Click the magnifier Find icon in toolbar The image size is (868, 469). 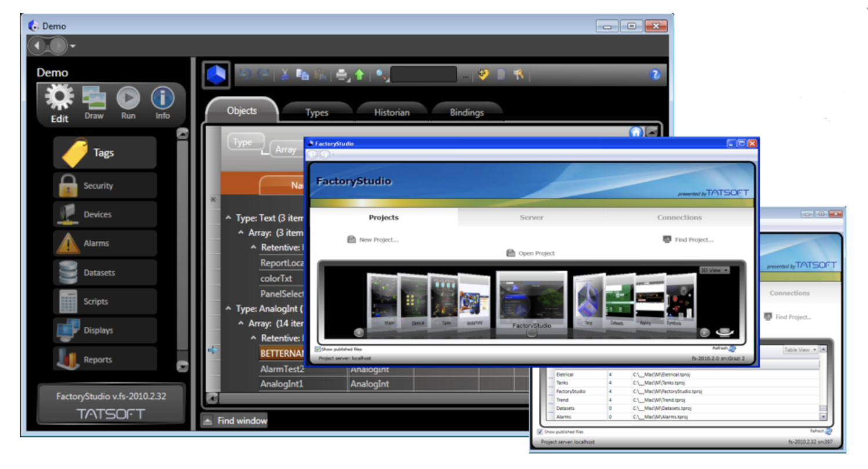(381, 74)
